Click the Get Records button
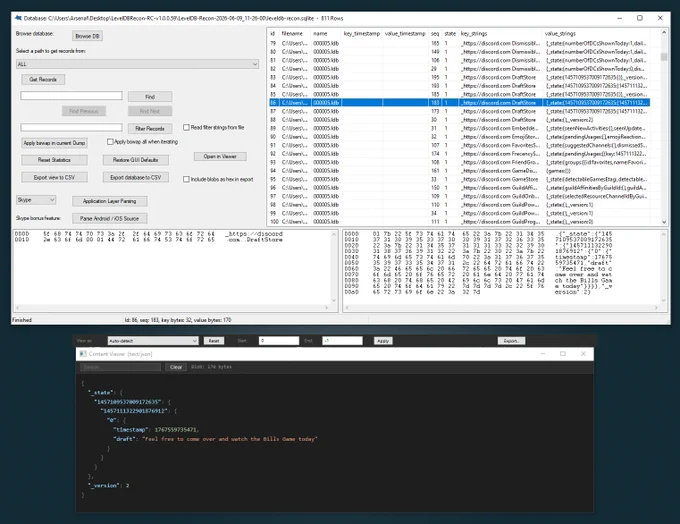This screenshot has width=680, height=524. (43, 79)
